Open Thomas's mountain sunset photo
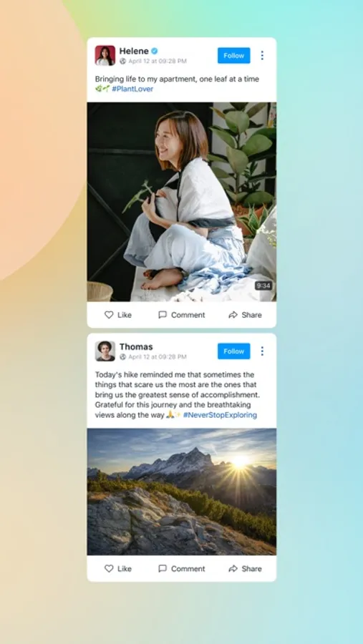The width and height of the screenshot is (363, 644). coord(182,492)
